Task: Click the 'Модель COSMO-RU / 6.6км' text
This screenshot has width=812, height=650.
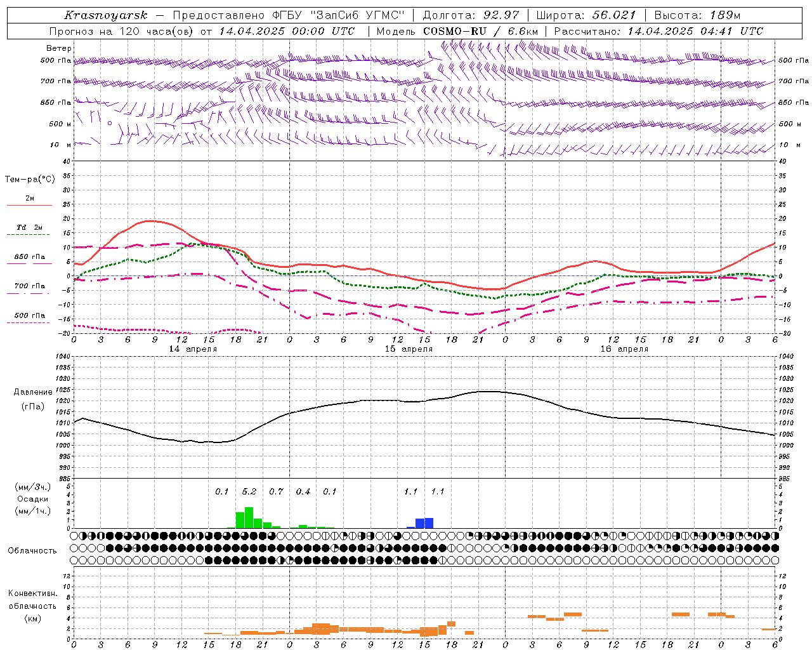Action: pyautogui.click(x=457, y=31)
